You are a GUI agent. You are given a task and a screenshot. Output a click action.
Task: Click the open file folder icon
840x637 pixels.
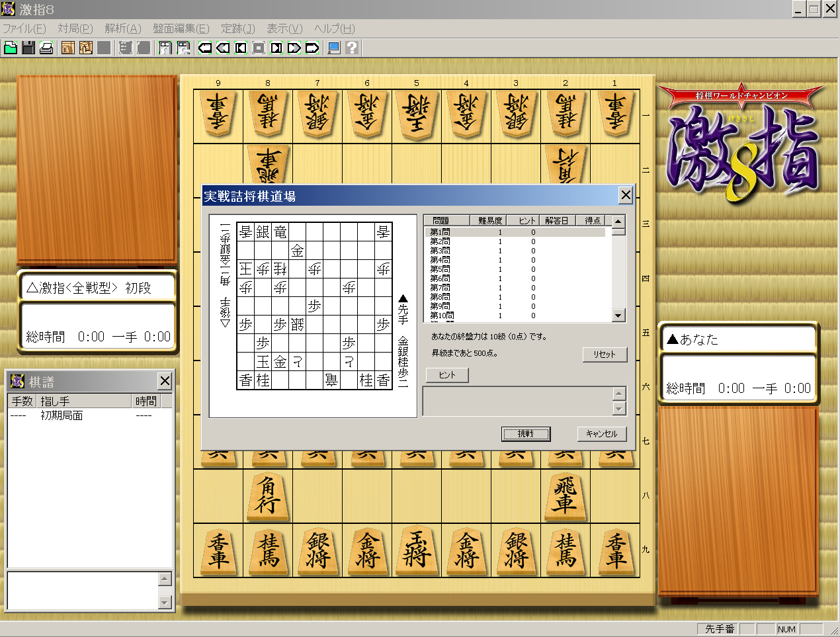click(x=11, y=48)
